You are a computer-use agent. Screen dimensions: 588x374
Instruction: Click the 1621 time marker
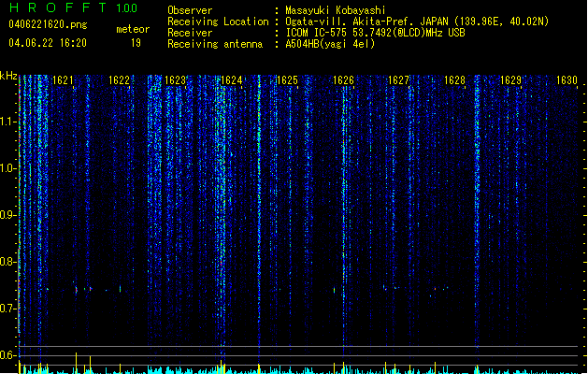tap(63, 80)
